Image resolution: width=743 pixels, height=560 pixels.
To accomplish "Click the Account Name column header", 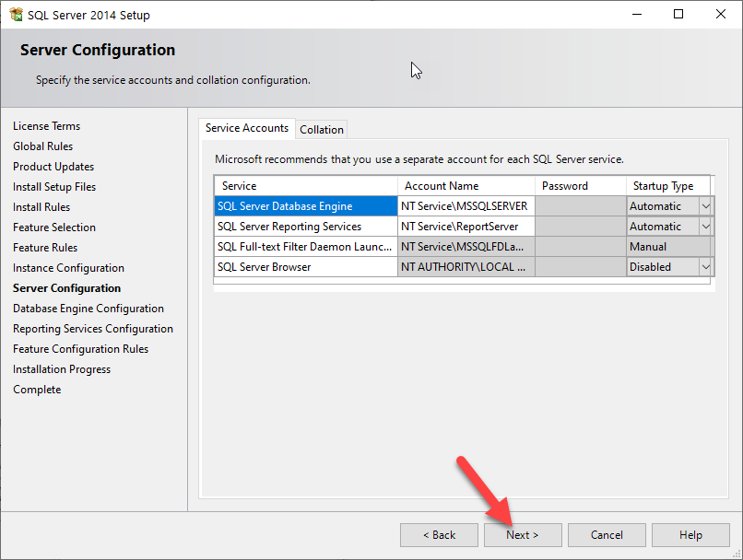I will [x=466, y=186].
